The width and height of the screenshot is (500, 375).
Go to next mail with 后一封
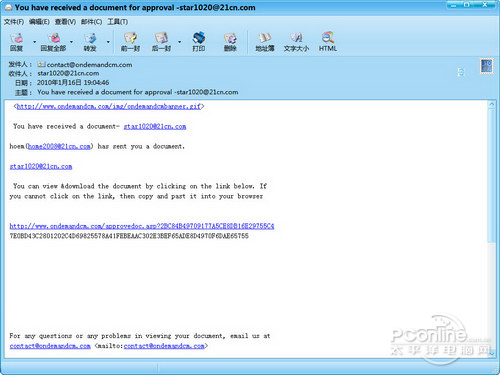pos(161,42)
